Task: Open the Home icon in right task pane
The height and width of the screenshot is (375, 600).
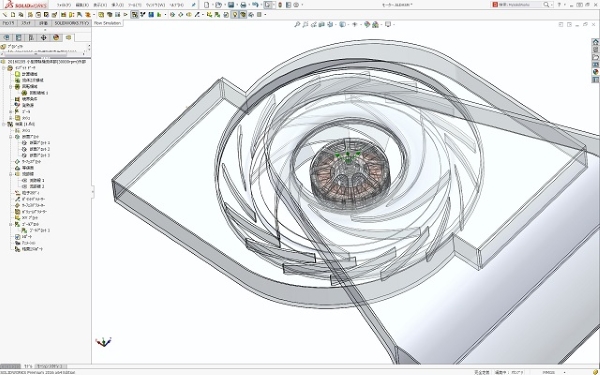Action: click(x=595, y=42)
